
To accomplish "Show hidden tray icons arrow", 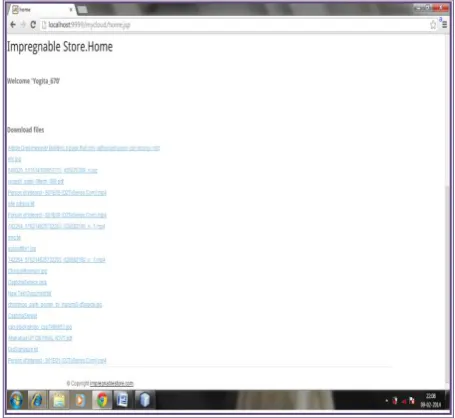I will pos(387,400).
